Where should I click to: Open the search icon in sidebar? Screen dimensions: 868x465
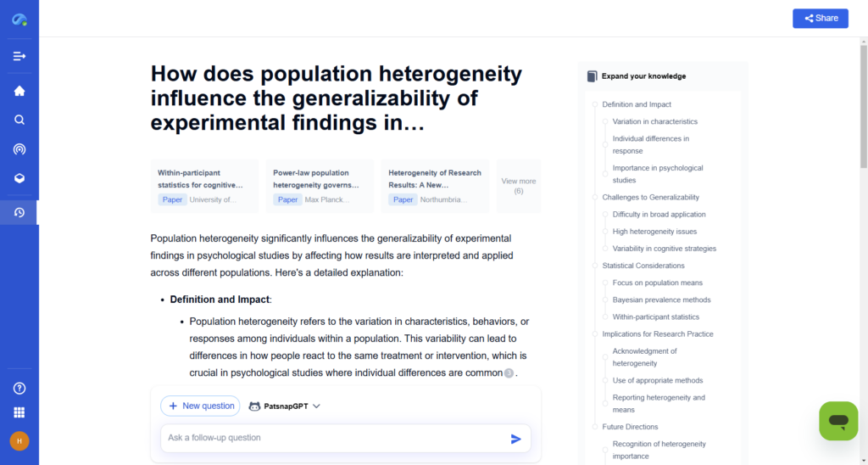tap(19, 120)
